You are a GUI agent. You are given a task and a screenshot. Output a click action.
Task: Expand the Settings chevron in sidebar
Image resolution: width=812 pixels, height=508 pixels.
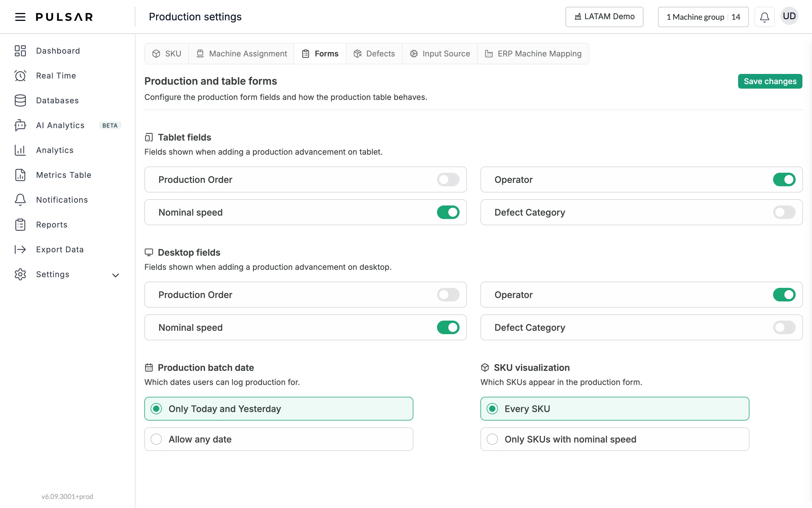[x=115, y=275]
